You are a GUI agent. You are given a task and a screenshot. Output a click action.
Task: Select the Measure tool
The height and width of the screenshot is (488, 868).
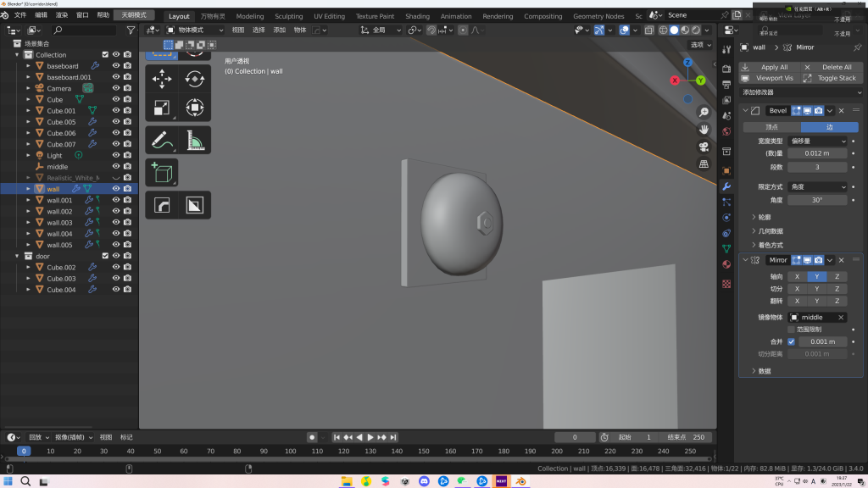click(194, 140)
